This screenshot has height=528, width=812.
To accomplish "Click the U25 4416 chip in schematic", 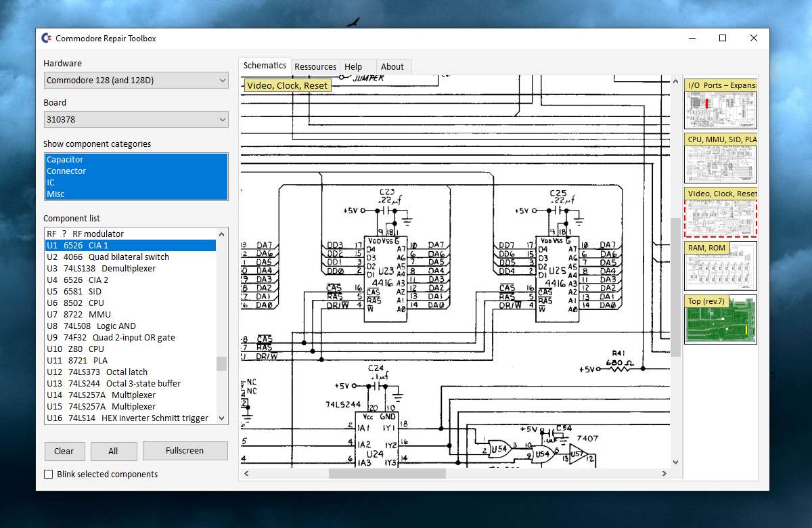I will pyautogui.click(x=558, y=278).
